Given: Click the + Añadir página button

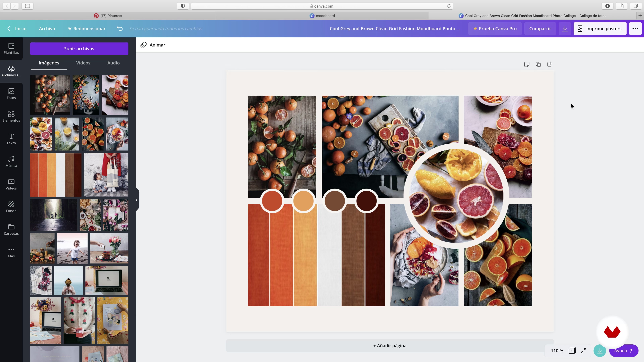Looking at the screenshot, I should click(x=390, y=346).
